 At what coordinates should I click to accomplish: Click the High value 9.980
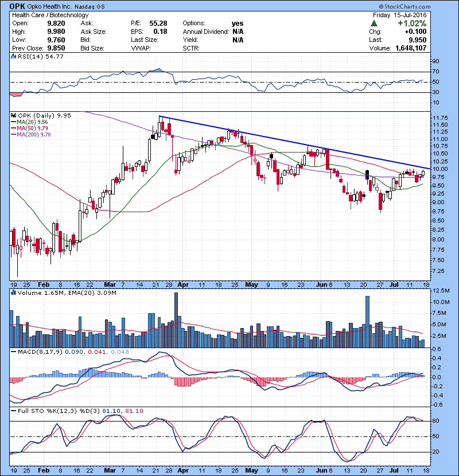coord(56,32)
